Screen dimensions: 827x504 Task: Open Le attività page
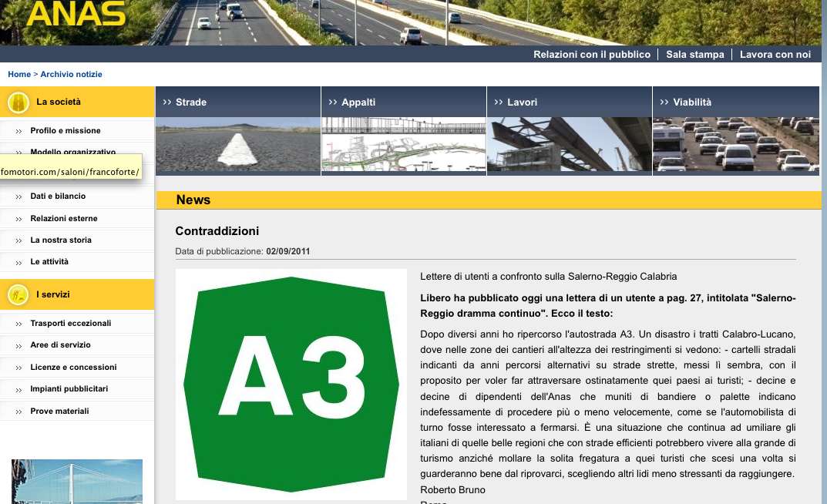pos(49,261)
